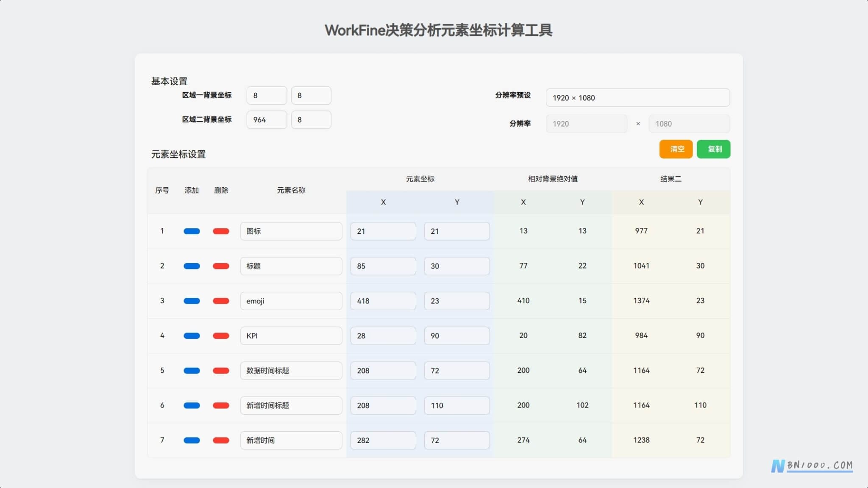
Task: Click the result value 977
Action: (641, 231)
